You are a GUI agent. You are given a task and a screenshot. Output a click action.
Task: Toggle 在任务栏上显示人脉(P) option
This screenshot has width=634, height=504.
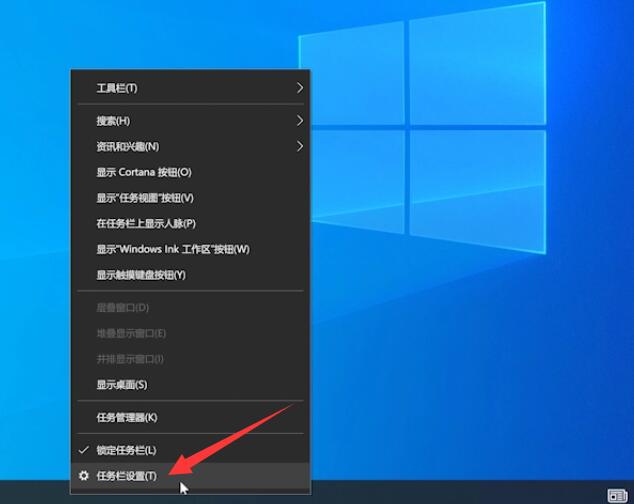click(x=190, y=223)
